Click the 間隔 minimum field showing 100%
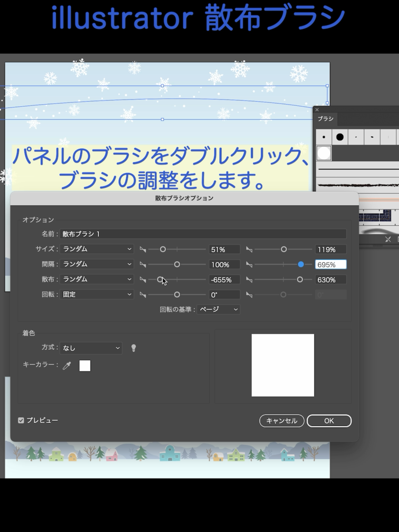The width and height of the screenshot is (399, 532). [x=224, y=265]
